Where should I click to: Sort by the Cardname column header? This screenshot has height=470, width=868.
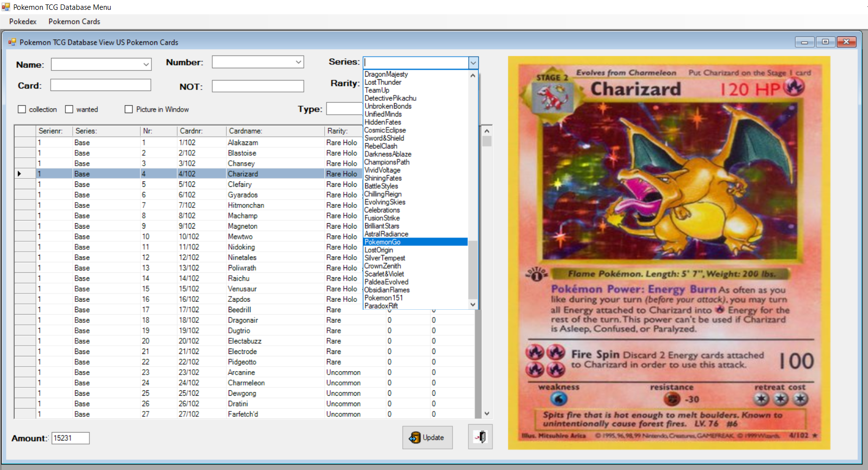tap(275, 131)
